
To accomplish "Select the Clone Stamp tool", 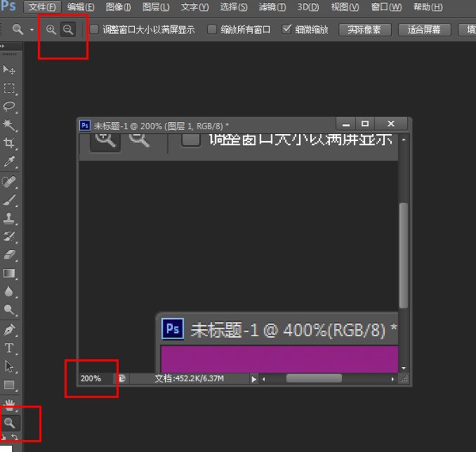I will [9, 218].
